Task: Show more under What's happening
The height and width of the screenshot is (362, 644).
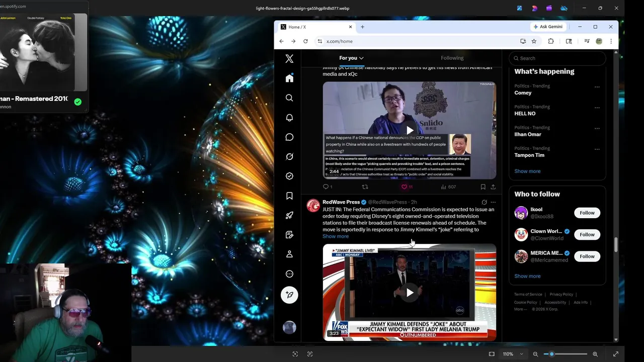Action: tap(527, 171)
